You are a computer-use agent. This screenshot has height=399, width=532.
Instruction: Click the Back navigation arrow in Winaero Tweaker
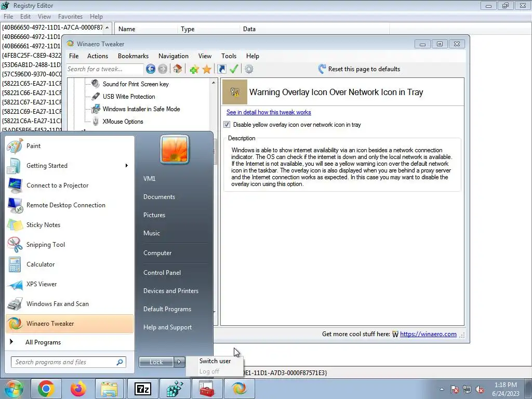click(151, 69)
